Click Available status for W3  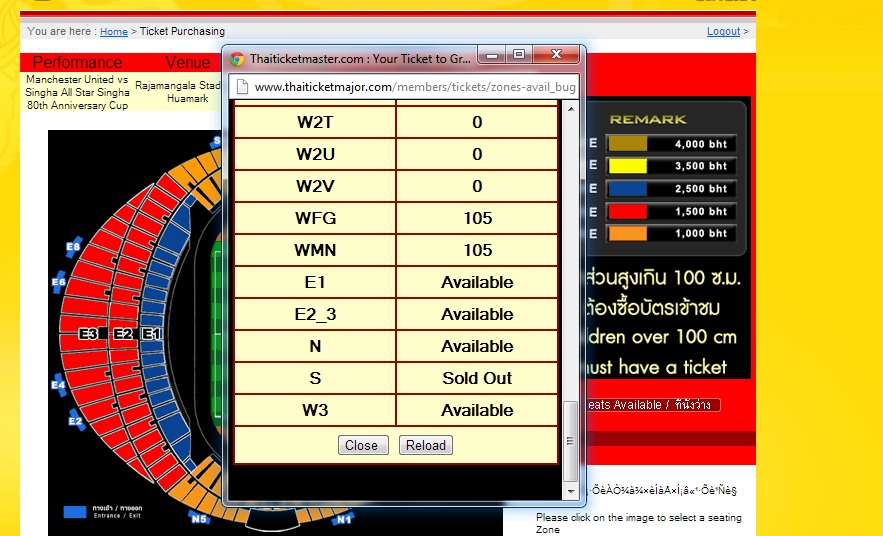(x=477, y=410)
